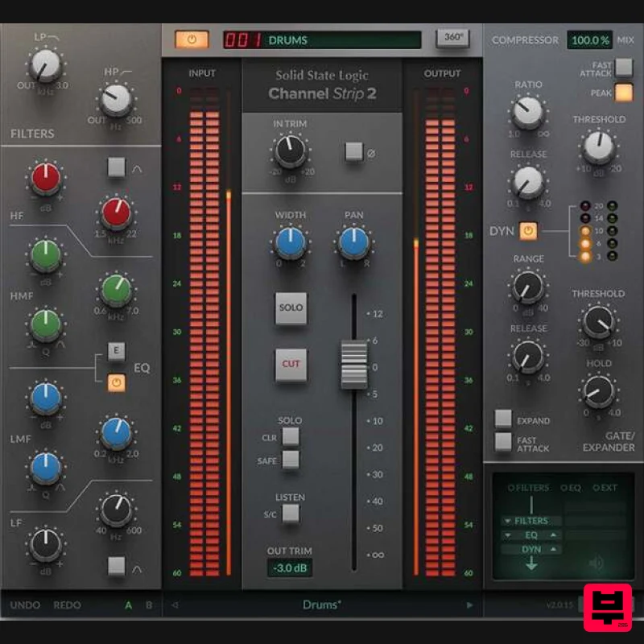This screenshot has width=644, height=644.
Task: Click UNDO in the bottom bar
Action: (x=25, y=605)
